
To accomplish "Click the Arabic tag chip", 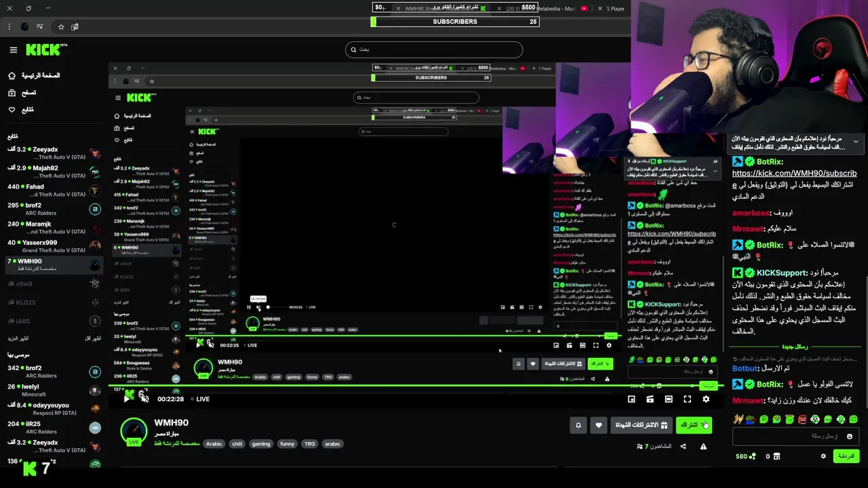I will (214, 444).
